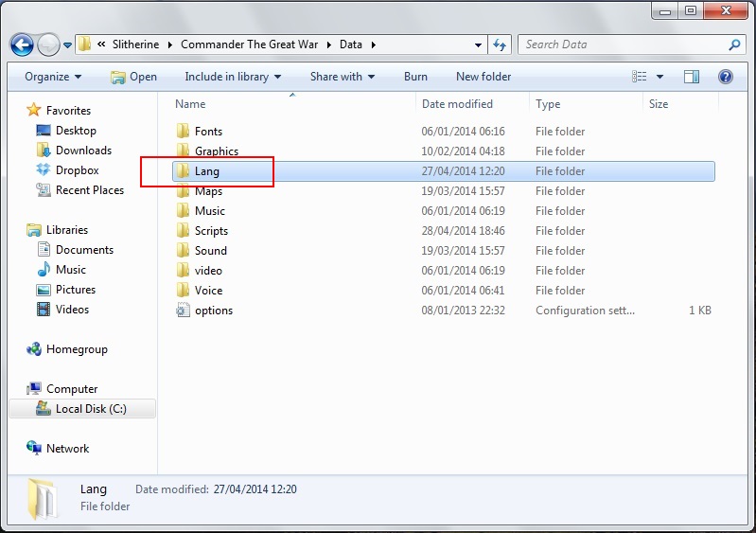Click the Open toolbar button

133,77
